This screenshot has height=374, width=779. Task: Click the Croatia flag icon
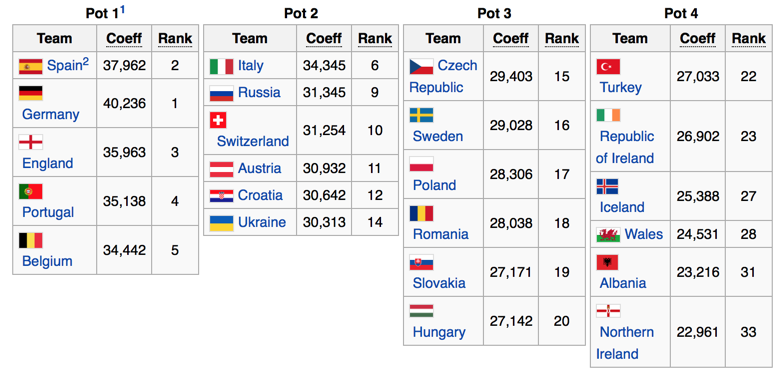pyautogui.click(x=222, y=196)
